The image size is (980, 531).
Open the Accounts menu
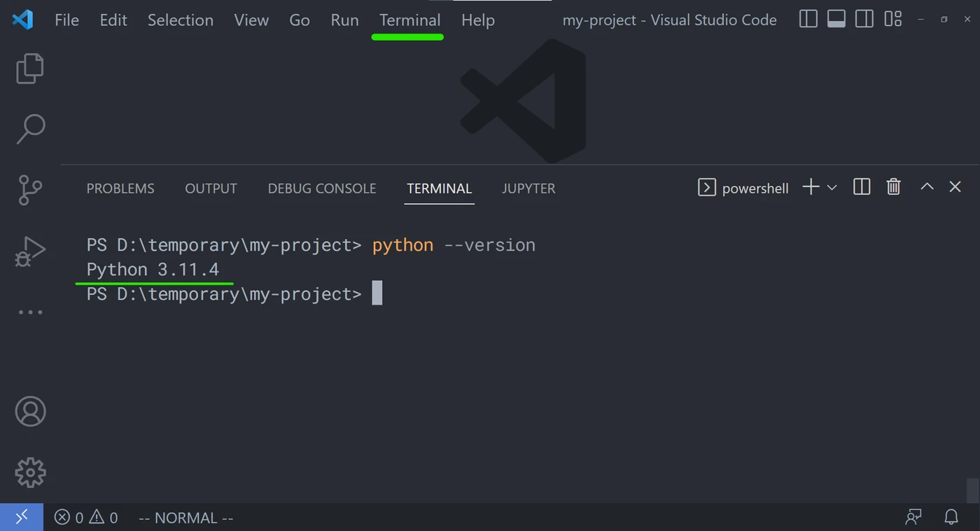pos(30,412)
